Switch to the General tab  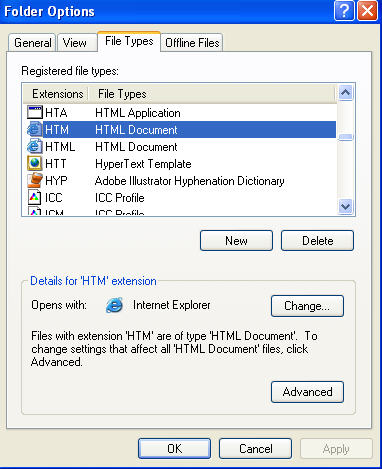click(x=32, y=43)
